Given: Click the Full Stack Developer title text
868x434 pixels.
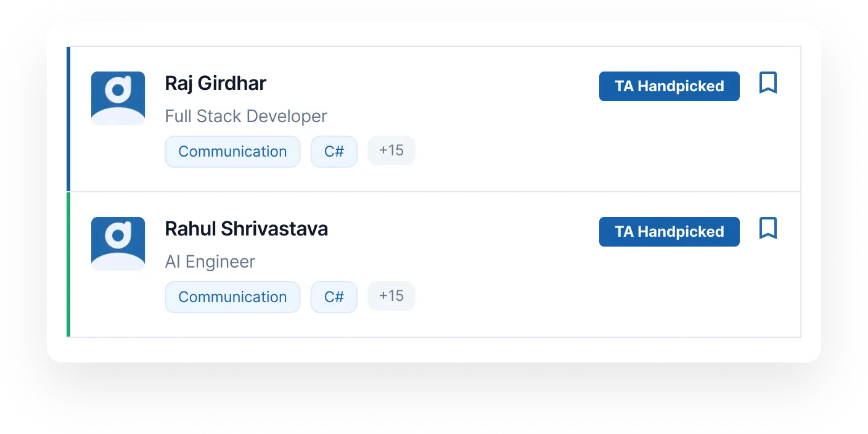Looking at the screenshot, I should pos(245,116).
